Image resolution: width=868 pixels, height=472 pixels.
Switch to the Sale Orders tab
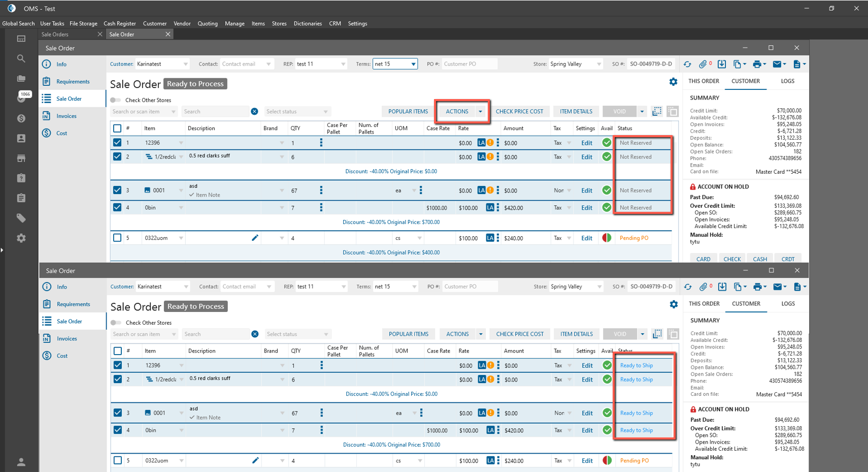tap(55, 34)
